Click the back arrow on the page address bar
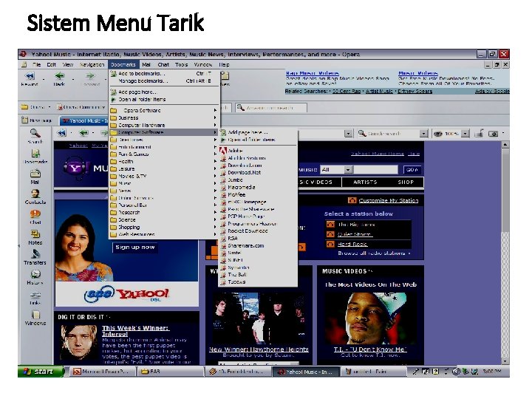Viewport: 532px width, 399px height. coord(83,133)
